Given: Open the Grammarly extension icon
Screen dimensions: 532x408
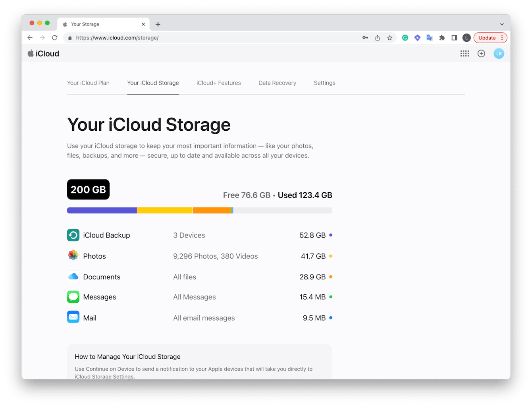Looking at the screenshot, I should coord(405,38).
